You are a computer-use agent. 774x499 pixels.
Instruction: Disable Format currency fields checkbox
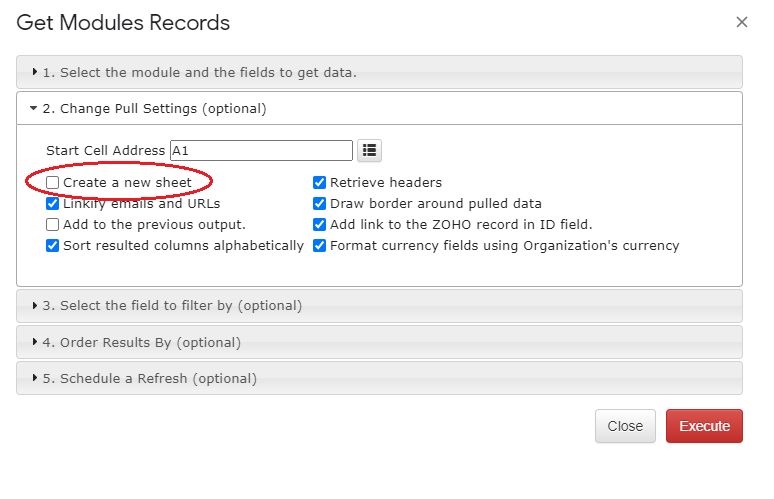319,245
